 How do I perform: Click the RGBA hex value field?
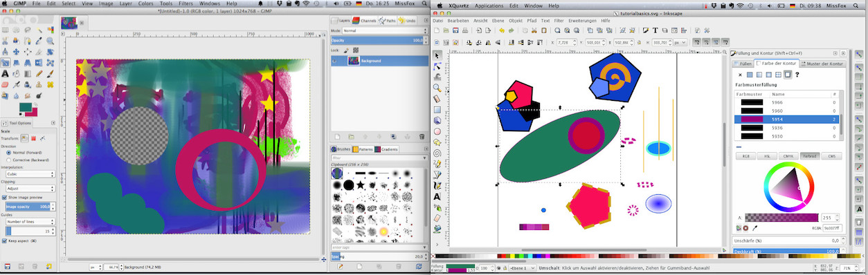(833, 227)
